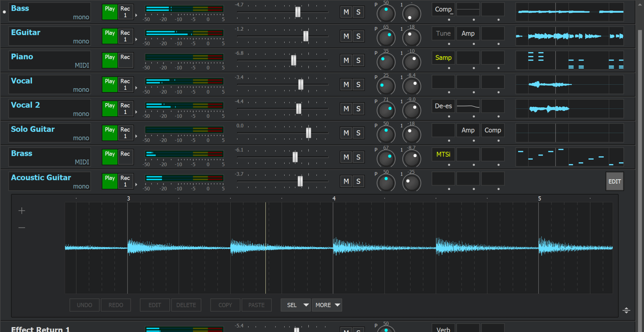Zoom out waveform editor with minus icon
The image size is (644, 332).
point(22,228)
